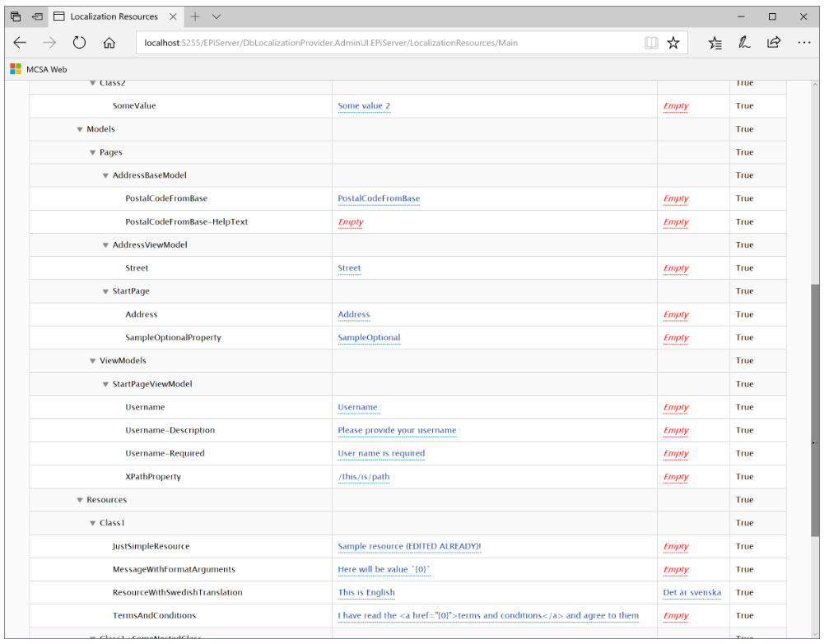Screen dimensions: 829x644
Task: Edit the 'Here will be value `{0}`' translation
Action: click(384, 569)
